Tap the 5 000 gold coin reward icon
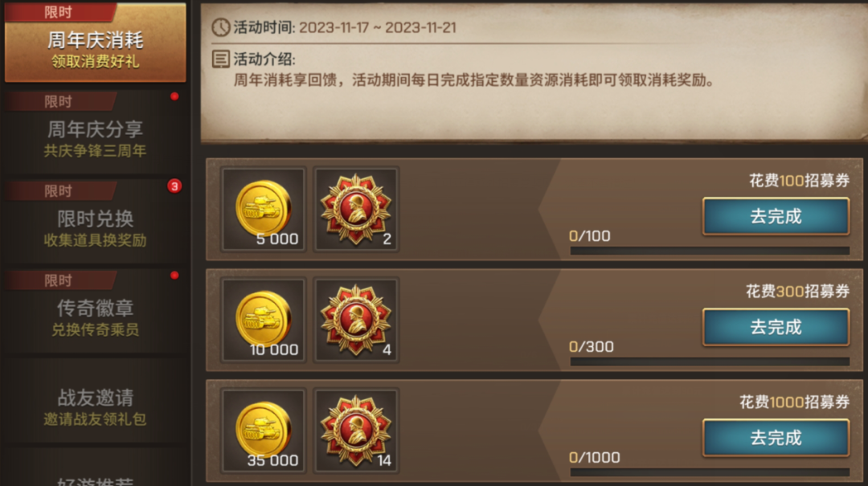This screenshot has height=486, width=868. tap(264, 209)
